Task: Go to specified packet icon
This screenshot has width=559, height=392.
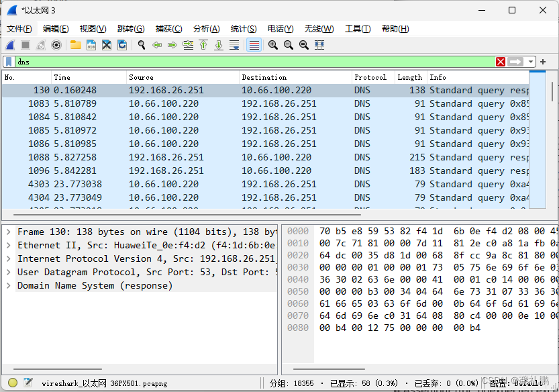Action: (x=188, y=45)
